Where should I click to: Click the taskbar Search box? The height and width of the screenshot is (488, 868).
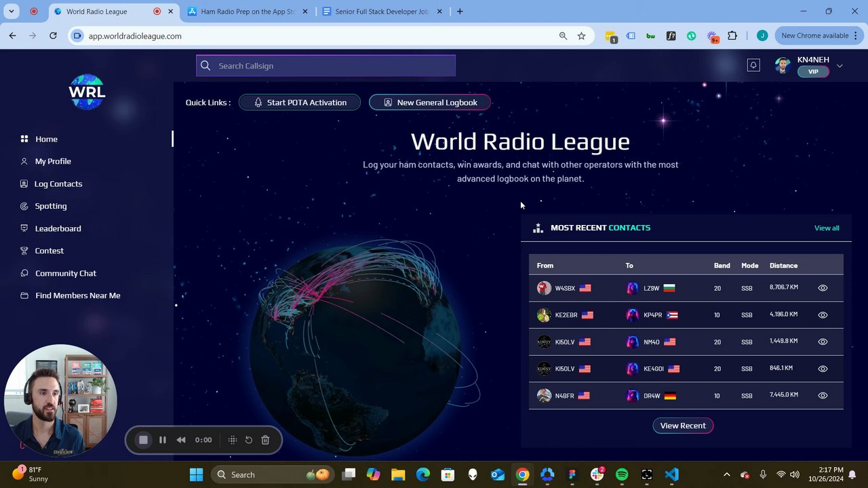click(273, 474)
